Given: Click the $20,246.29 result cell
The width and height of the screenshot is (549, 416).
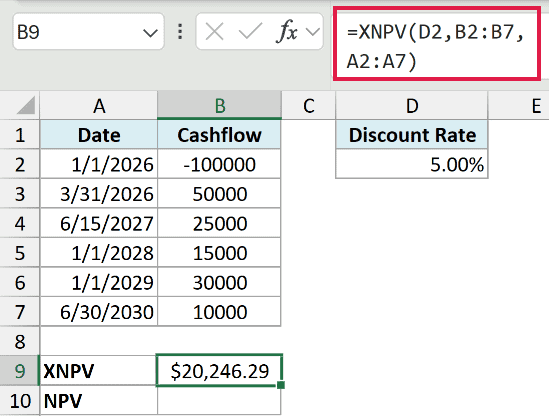Looking at the screenshot, I should [x=219, y=371].
